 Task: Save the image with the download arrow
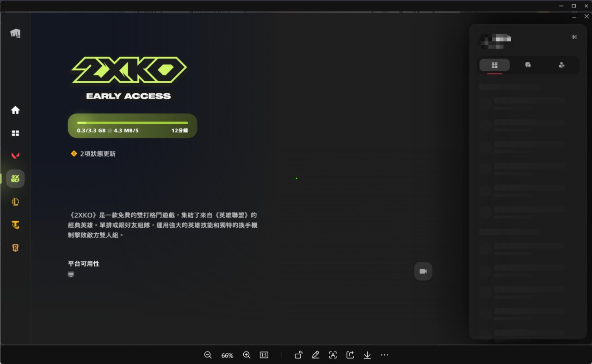[x=367, y=355]
